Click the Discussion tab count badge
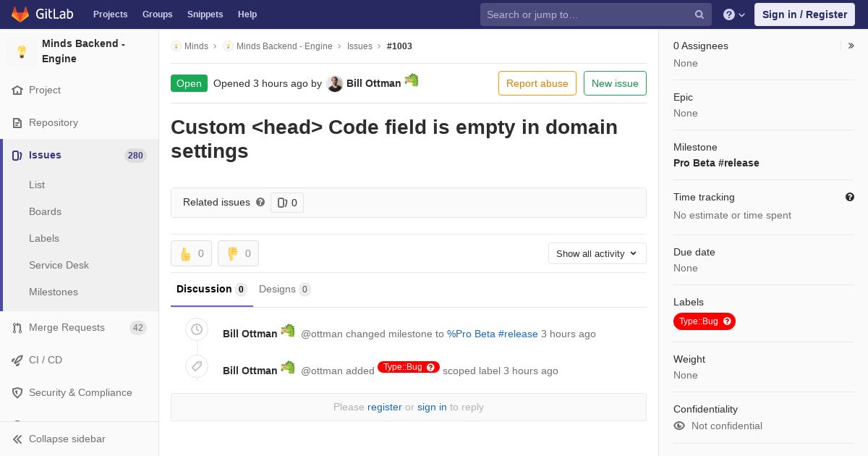The image size is (868, 456). (x=241, y=290)
